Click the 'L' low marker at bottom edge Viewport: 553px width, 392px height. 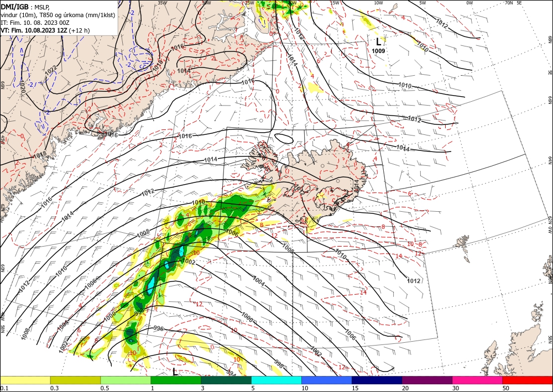(175, 372)
